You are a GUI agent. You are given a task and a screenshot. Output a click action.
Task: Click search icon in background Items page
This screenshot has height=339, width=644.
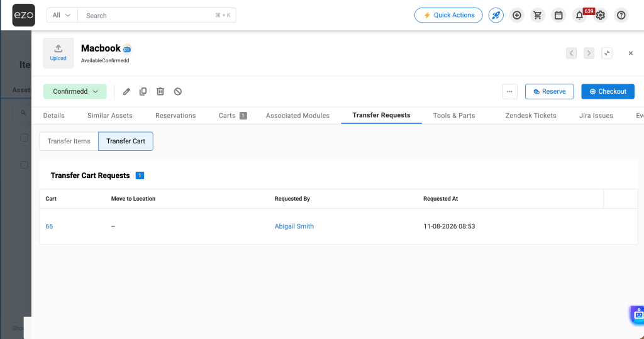[23, 113]
